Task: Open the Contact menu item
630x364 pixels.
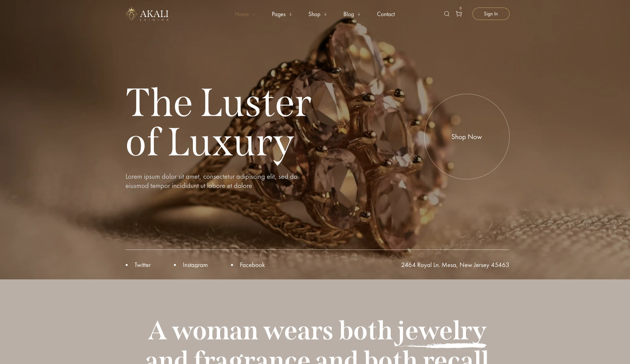Action: tap(386, 14)
